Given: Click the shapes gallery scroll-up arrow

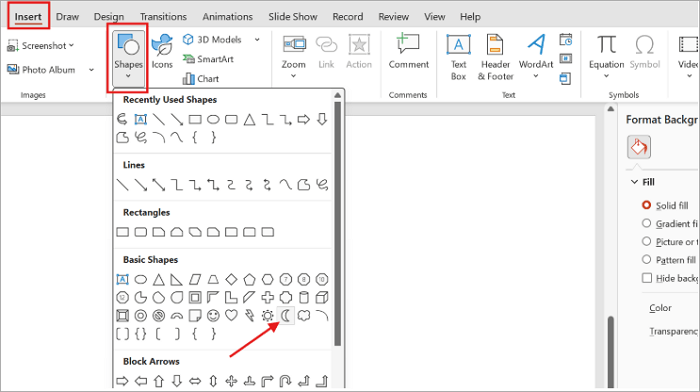Looking at the screenshot, I should point(338,95).
